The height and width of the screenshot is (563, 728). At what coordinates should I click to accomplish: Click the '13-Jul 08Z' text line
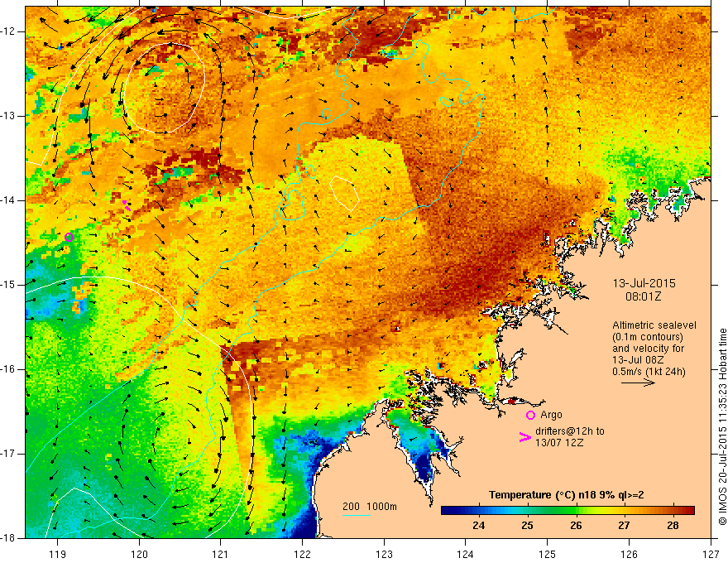pyautogui.click(x=638, y=360)
